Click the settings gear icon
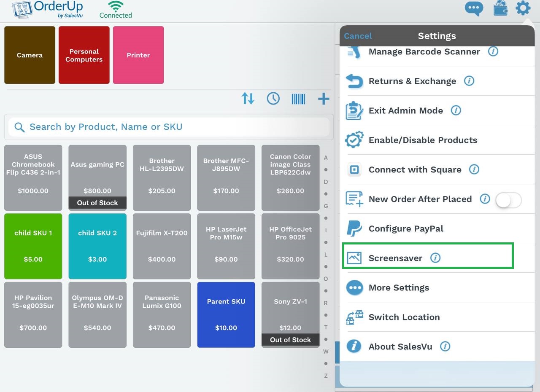This screenshot has width=540, height=392. point(523,8)
